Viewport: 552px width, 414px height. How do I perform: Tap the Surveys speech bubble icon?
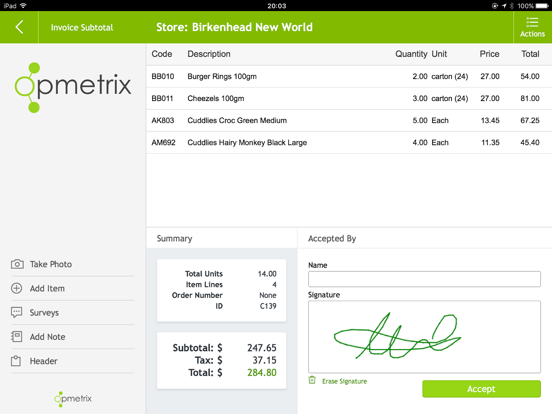(17, 312)
